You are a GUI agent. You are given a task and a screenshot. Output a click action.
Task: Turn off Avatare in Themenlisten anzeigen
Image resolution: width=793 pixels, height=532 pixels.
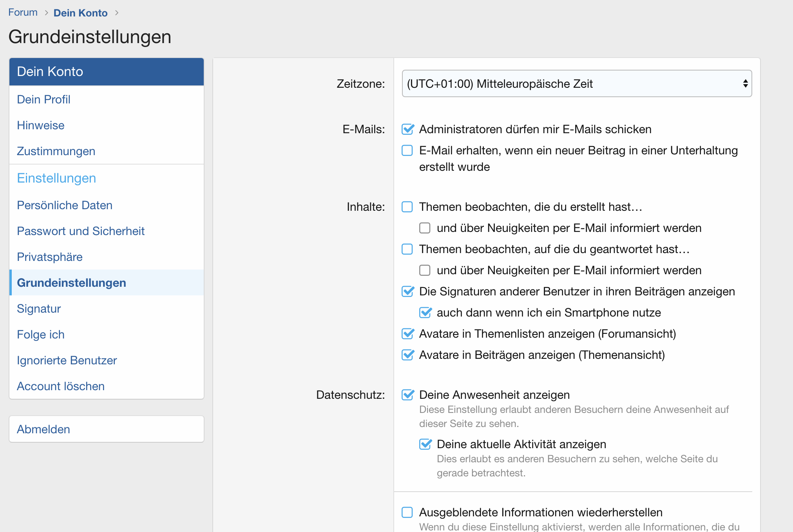tap(407, 334)
